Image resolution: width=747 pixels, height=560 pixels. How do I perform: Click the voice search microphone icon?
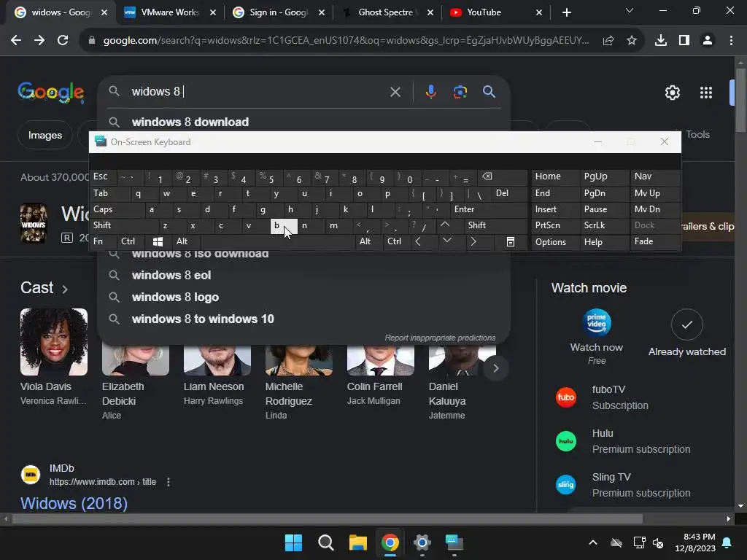430,91
